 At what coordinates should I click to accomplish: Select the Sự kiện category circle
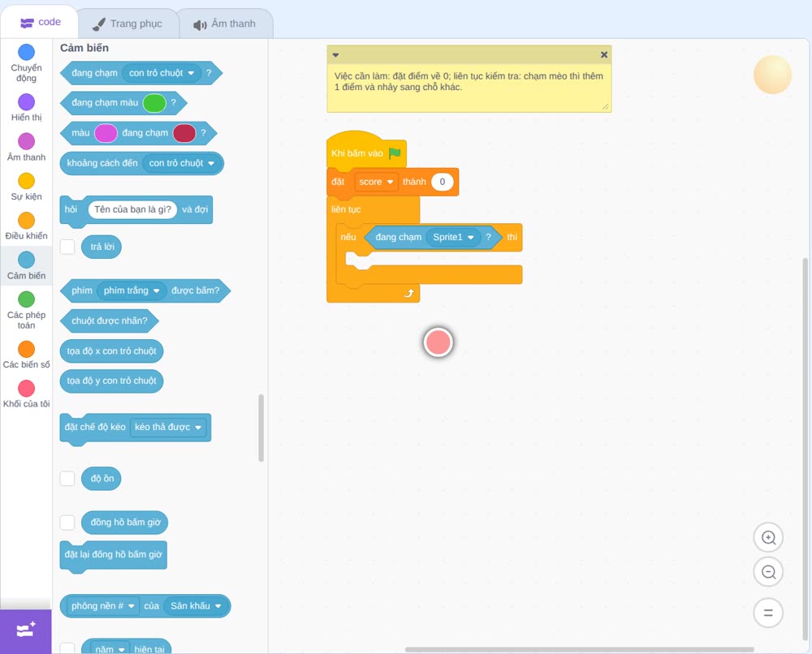(x=27, y=181)
